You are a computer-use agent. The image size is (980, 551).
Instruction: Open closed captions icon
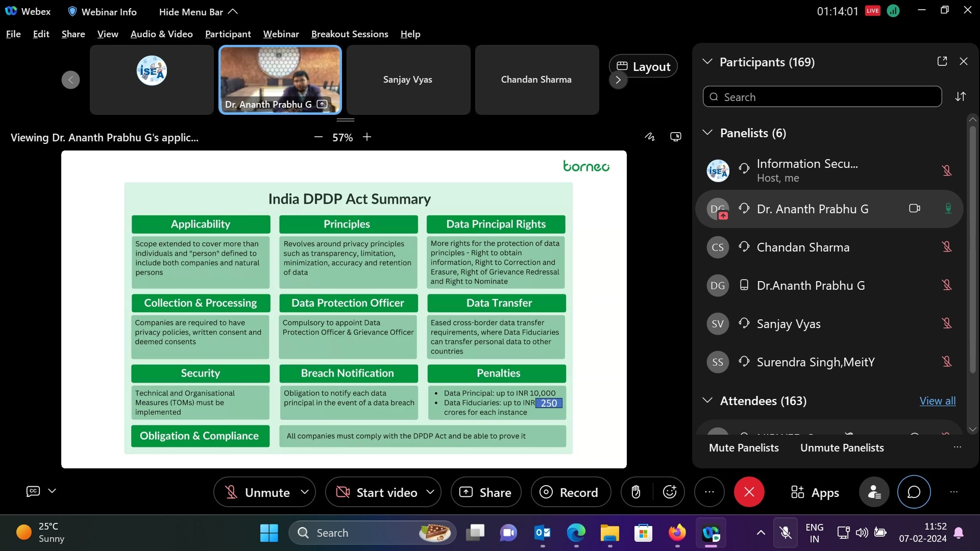[33, 491]
